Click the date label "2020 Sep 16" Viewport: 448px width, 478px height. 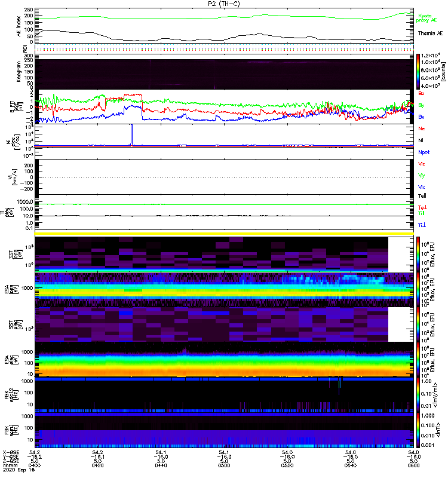pos(19,470)
